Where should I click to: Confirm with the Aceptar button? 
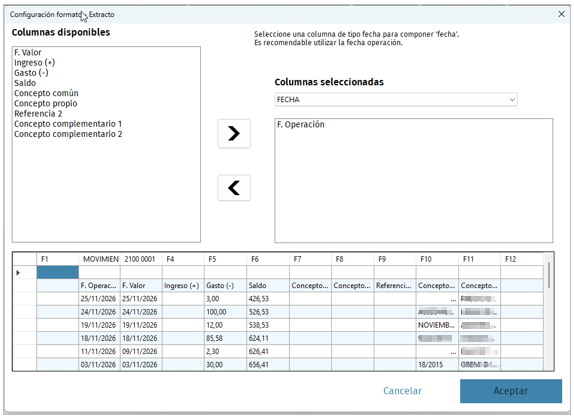[x=511, y=391]
